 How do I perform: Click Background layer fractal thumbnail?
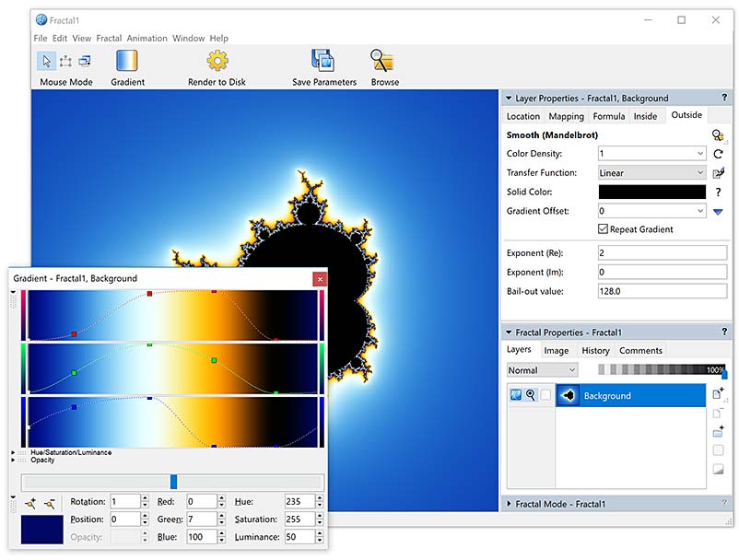click(x=568, y=396)
